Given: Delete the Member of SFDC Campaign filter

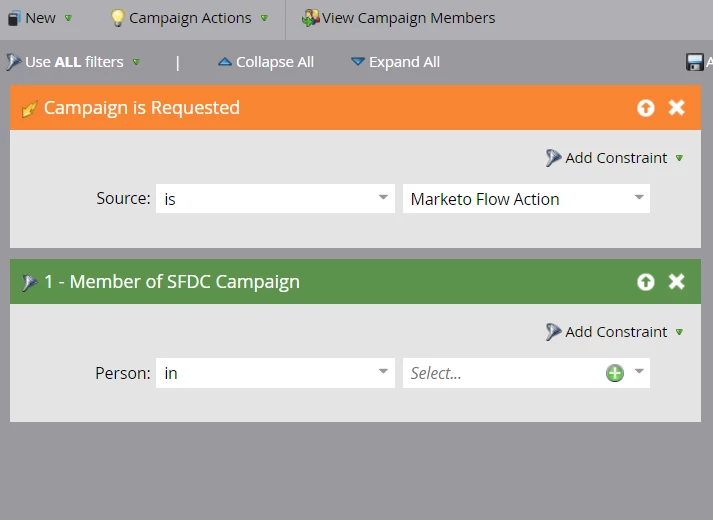Looking at the screenshot, I should [677, 282].
